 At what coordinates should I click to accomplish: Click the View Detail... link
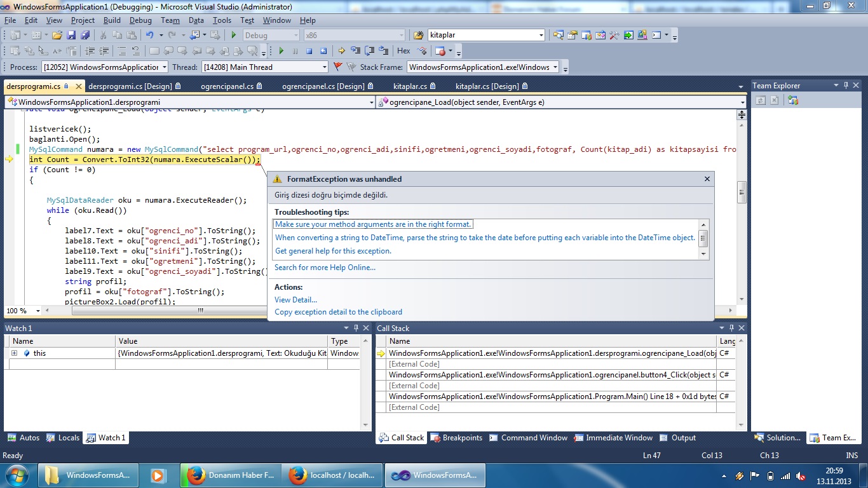(x=295, y=300)
